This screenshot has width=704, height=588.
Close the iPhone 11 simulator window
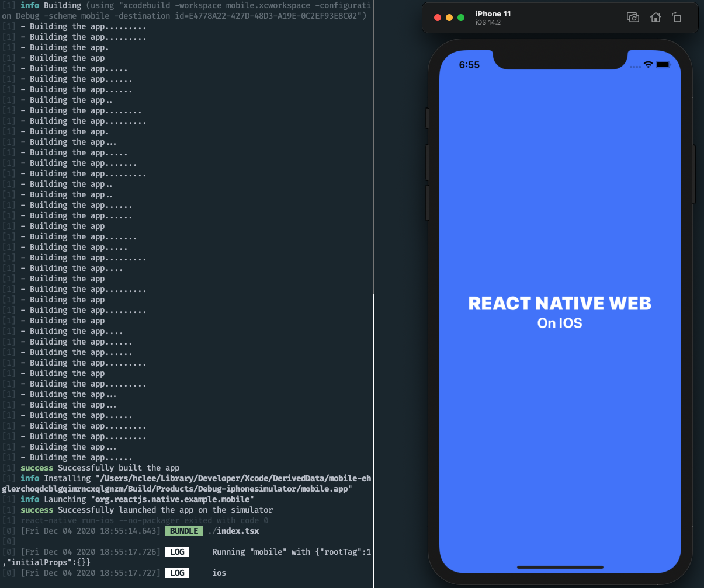click(438, 18)
